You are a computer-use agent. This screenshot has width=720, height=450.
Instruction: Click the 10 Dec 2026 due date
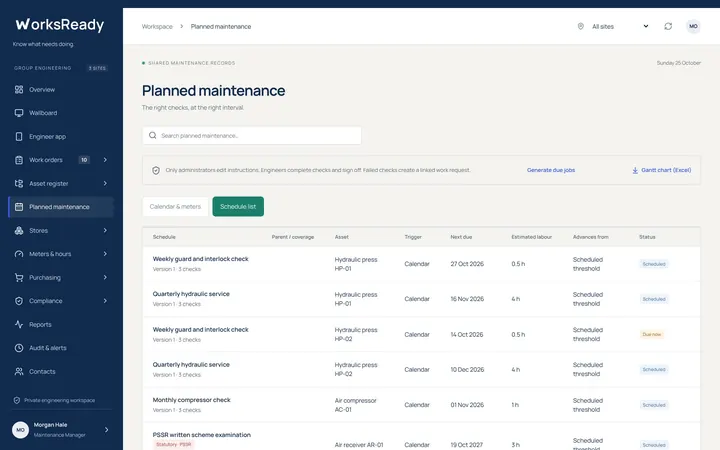(x=467, y=370)
